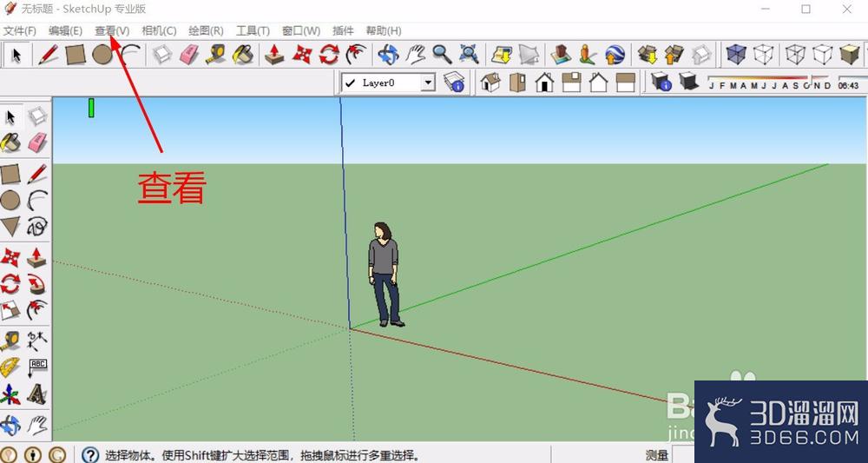Image resolution: width=868 pixels, height=463 pixels.
Task: Open the Photo Textures tool
Action: click(x=588, y=54)
